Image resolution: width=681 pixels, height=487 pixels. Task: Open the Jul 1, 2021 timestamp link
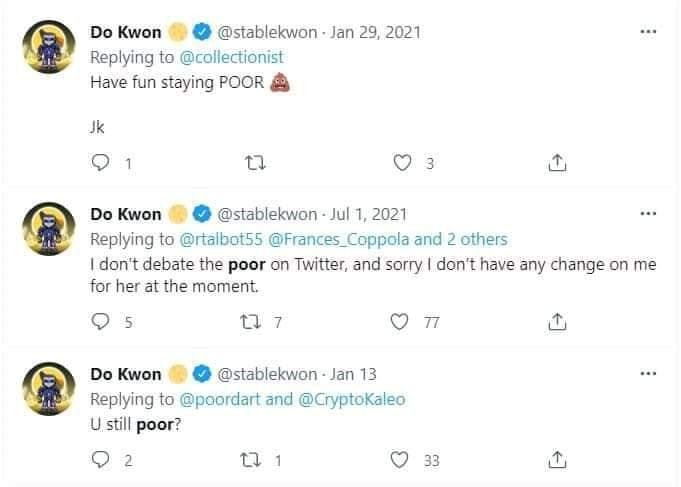368,214
